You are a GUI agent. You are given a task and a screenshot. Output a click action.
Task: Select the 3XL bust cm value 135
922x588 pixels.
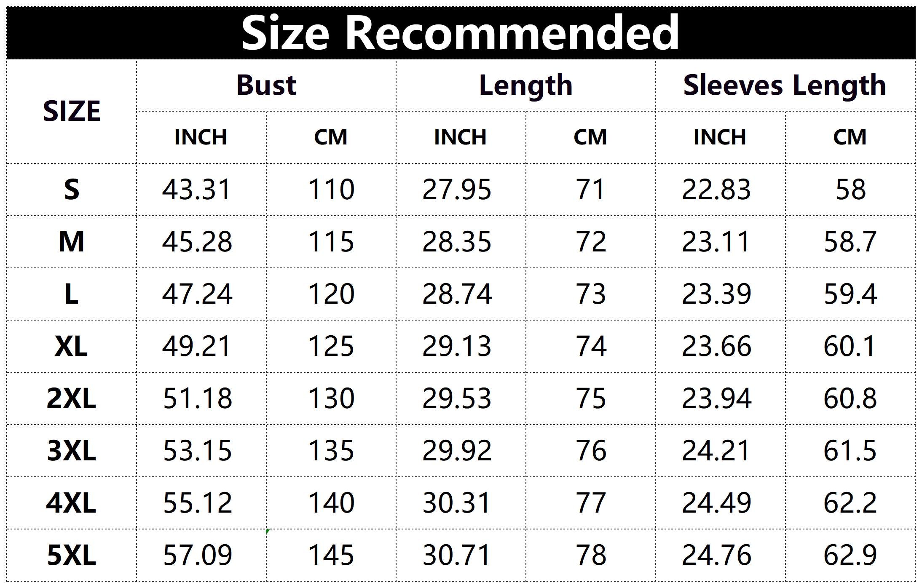tap(331, 451)
